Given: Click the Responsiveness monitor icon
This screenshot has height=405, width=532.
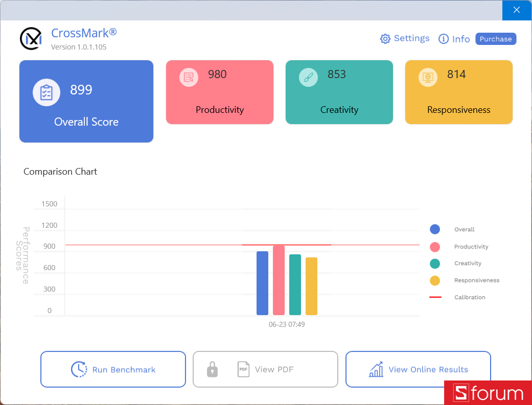Looking at the screenshot, I should [x=428, y=77].
